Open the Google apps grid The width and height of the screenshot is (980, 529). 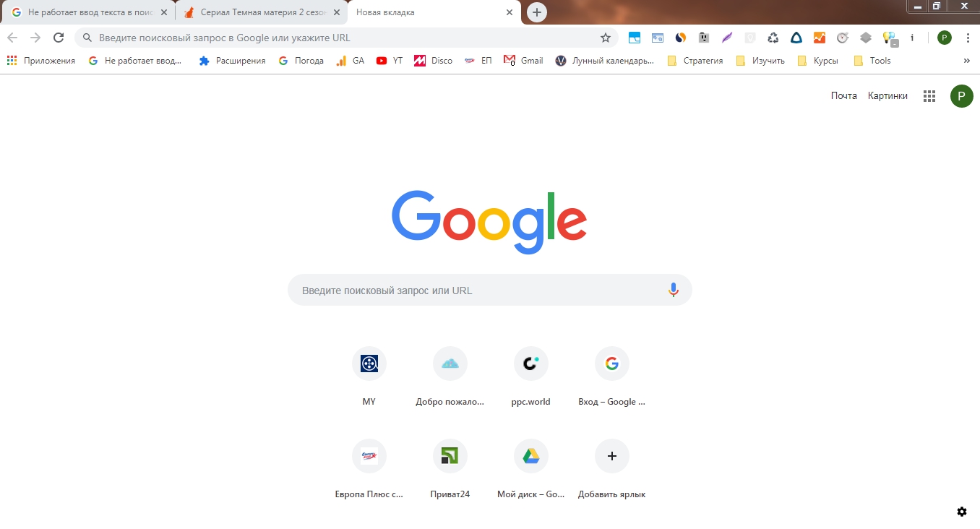pos(929,96)
